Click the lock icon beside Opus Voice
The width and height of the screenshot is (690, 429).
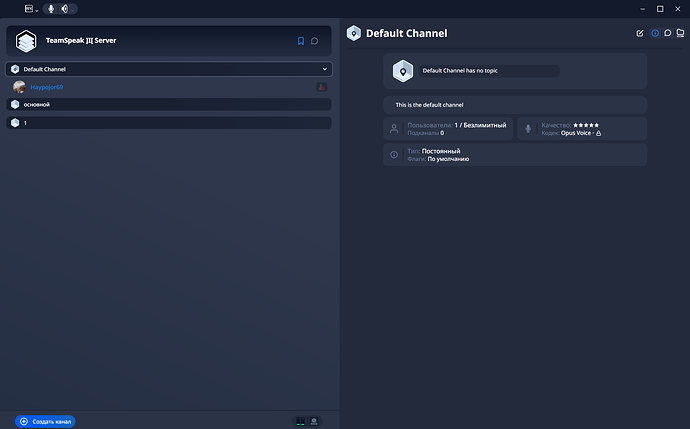[598, 133]
